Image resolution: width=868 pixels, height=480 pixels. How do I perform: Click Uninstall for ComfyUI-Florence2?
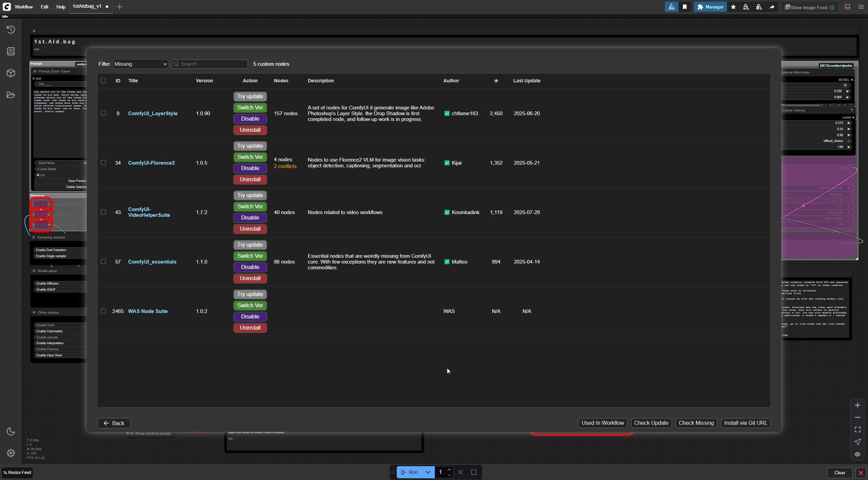250,179
